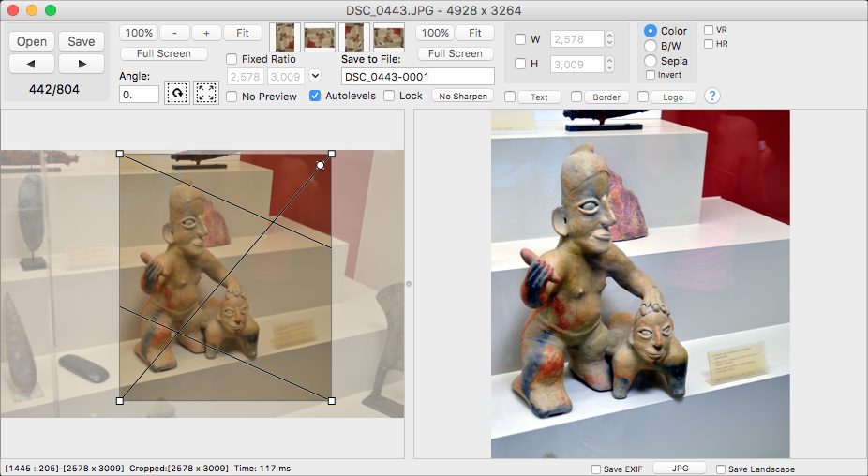Uncheck the Autolevels checkbox
The image size is (868, 476).
(x=316, y=96)
